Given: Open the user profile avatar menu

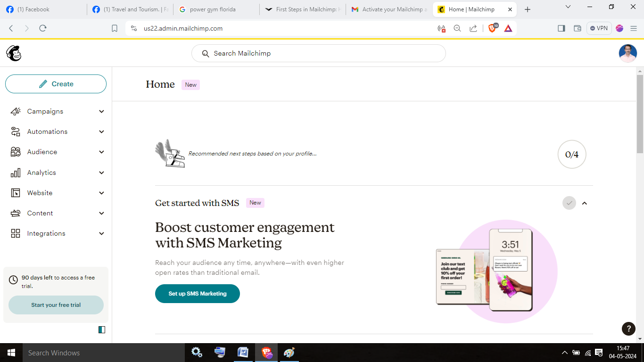Looking at the screenshot, I should pos(627,53).
